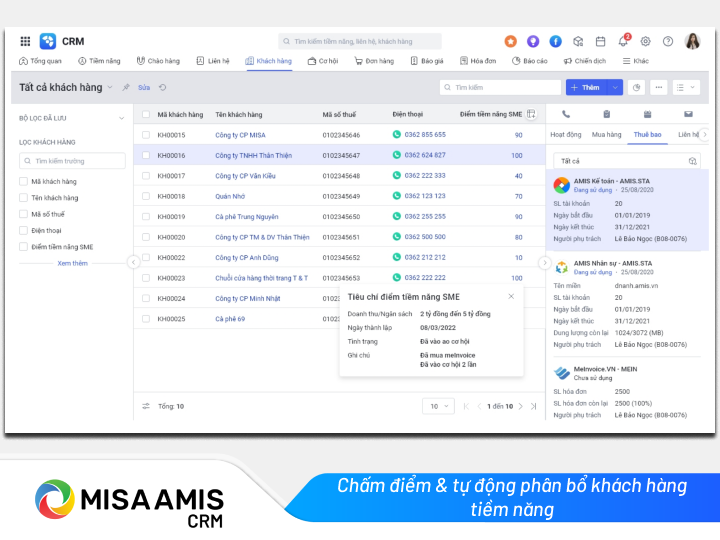This screenshot has height=540, width=720.
Task: Switch to the Hoạt động tab
Action: 566,135
